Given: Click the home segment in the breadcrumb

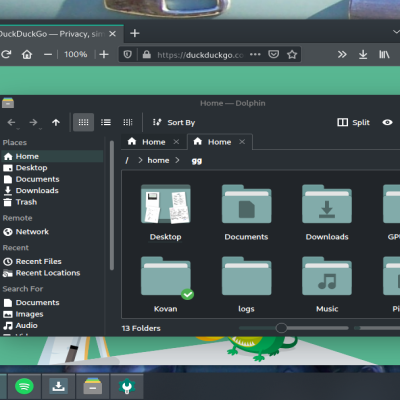Looking at the screenshot, I should coord(158,161).
